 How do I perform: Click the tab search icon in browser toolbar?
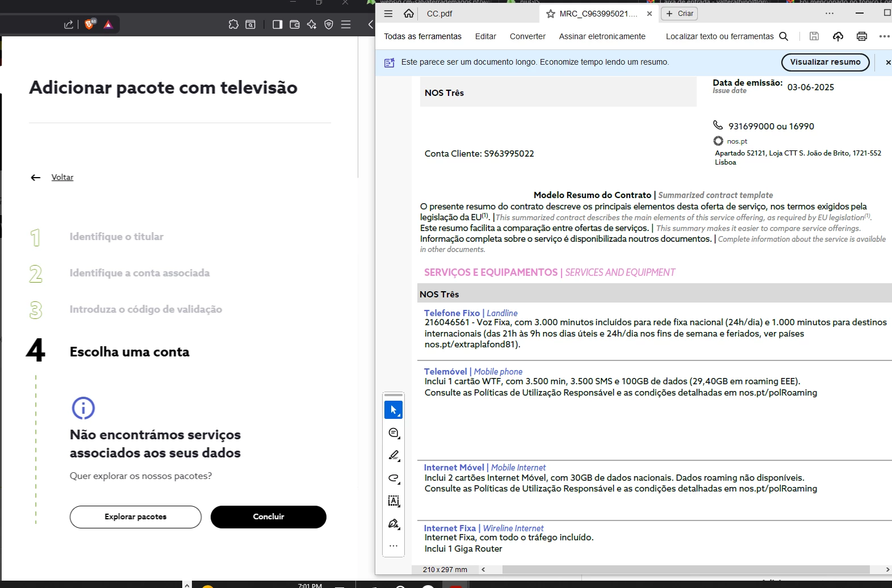(250, 24)
